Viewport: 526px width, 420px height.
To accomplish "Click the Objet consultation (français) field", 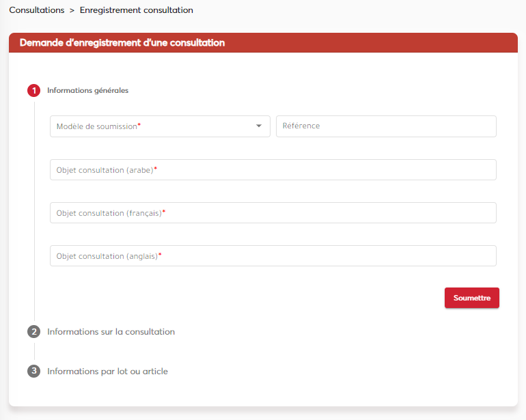I will (x=273, y=213).
